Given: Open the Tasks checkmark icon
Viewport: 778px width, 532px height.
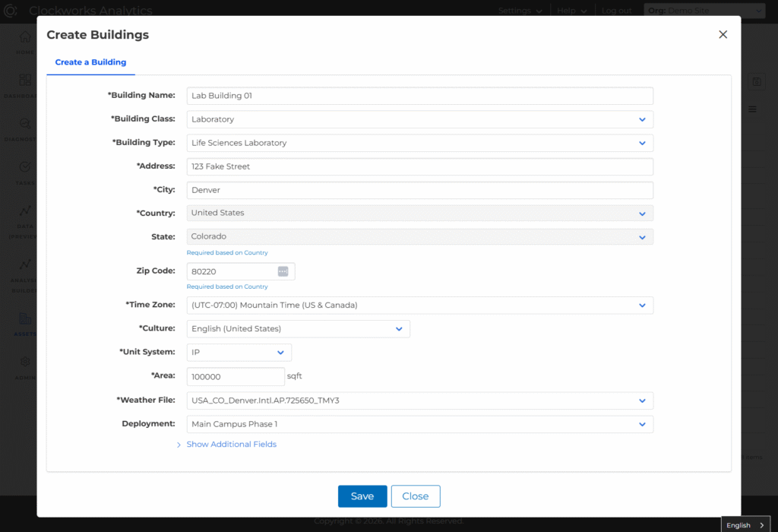Looking at the screenshot, I should 25,167.
